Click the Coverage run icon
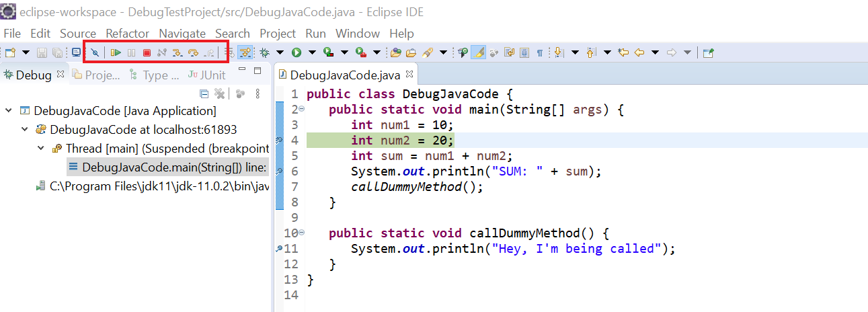The height and width of the screenshot is (312, 868). tap(327, 52)
